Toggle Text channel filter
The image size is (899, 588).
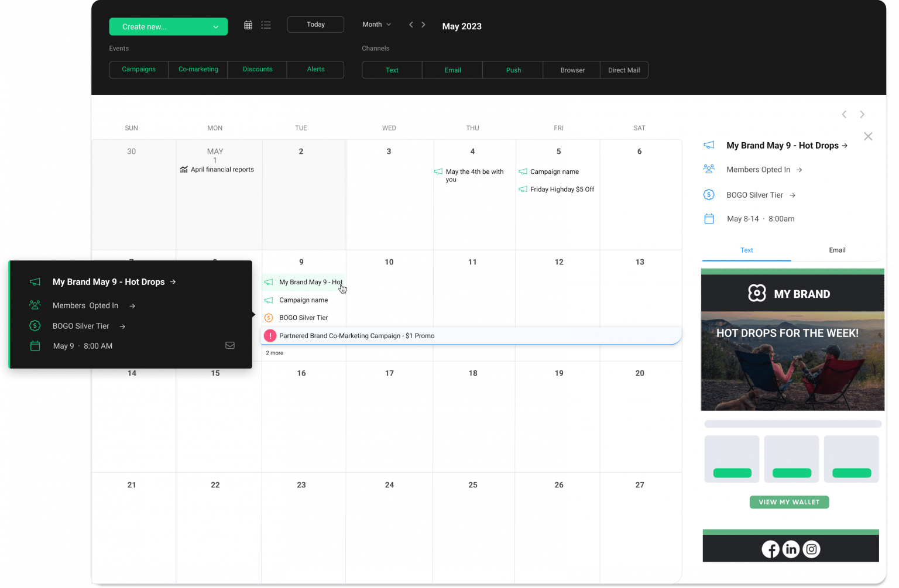point(392,70)
